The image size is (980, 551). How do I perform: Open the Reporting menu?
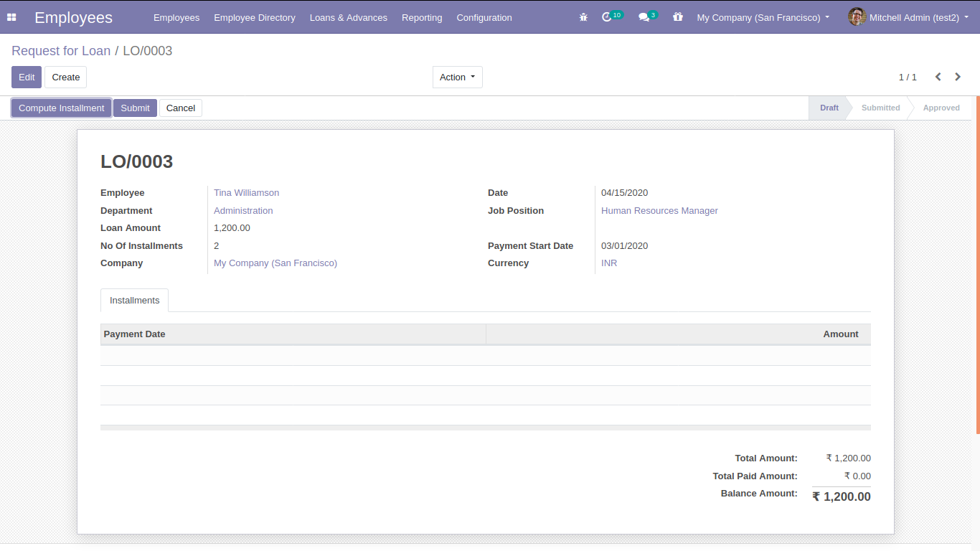click(422, 17)
